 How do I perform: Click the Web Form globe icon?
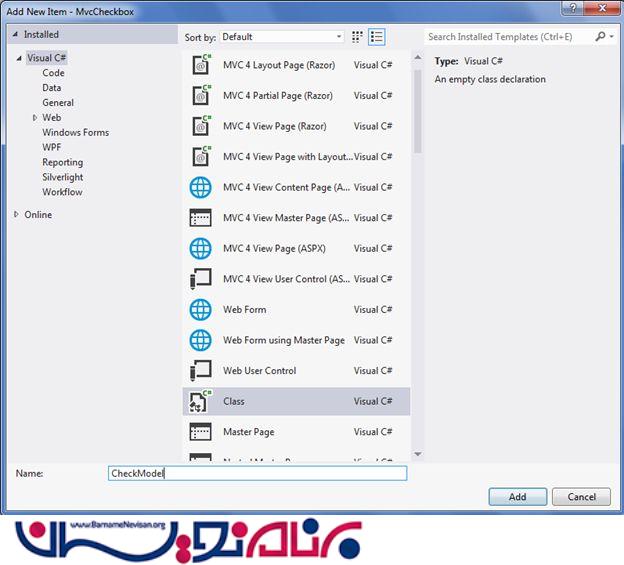tap(201, 310)
